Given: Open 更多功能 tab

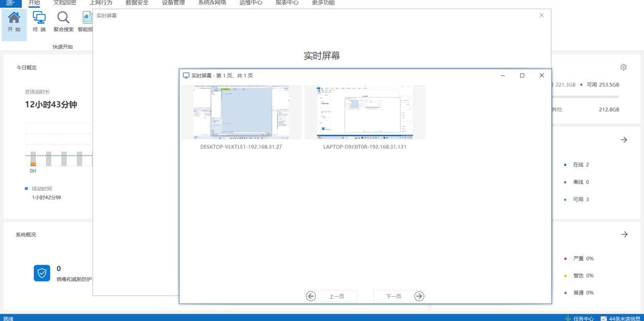Looking at the screenshot, I should click(324, 3).
